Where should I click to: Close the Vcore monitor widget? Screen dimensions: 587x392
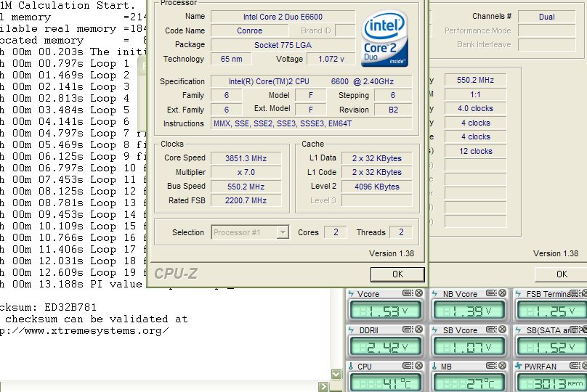[x=419, y=293]
